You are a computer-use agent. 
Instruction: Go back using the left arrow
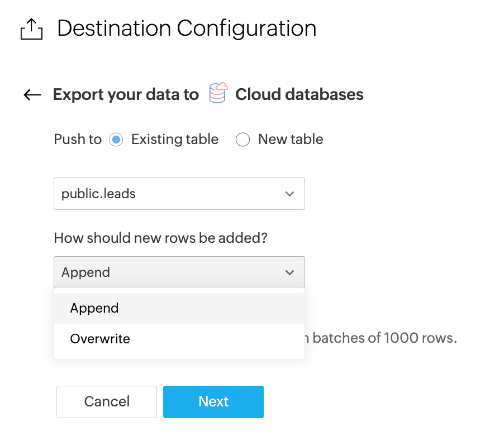tap(32, 95)
